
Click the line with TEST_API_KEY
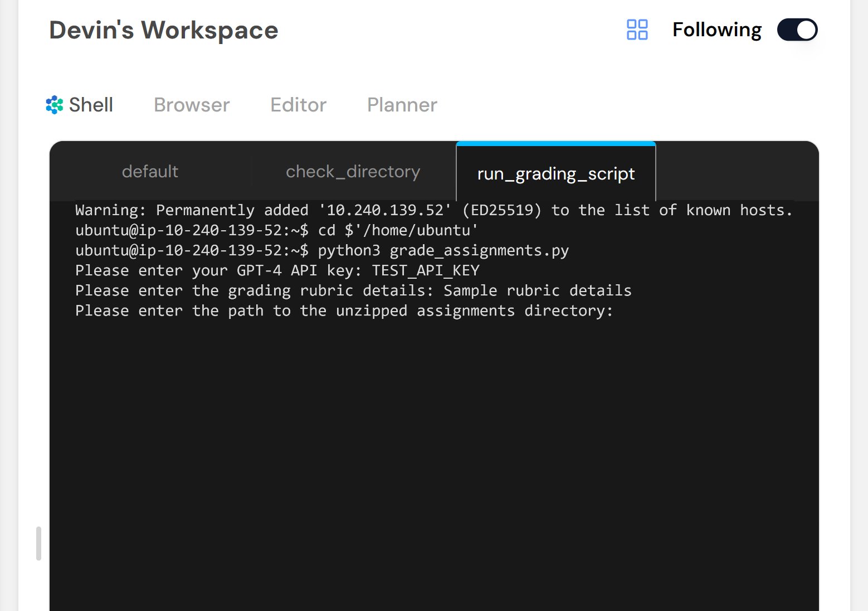click(277, 270)
